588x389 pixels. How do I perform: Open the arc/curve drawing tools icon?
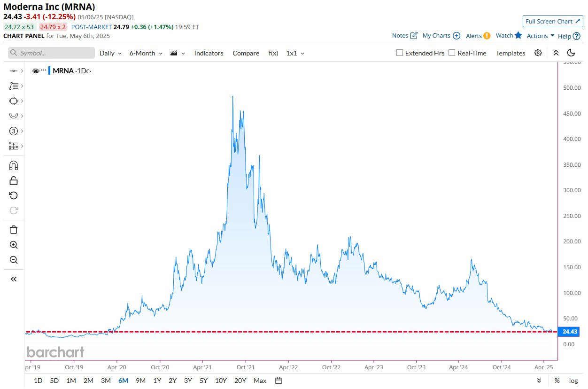[14, 116]
